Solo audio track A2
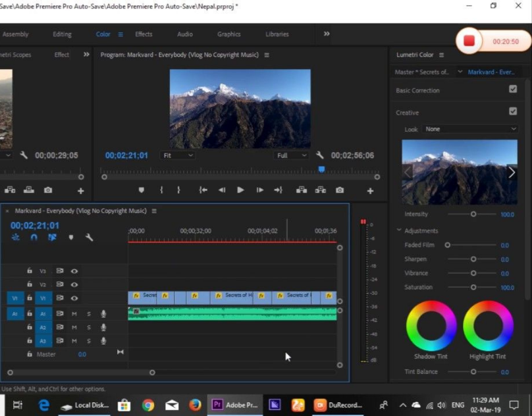 tap(88, 327)
